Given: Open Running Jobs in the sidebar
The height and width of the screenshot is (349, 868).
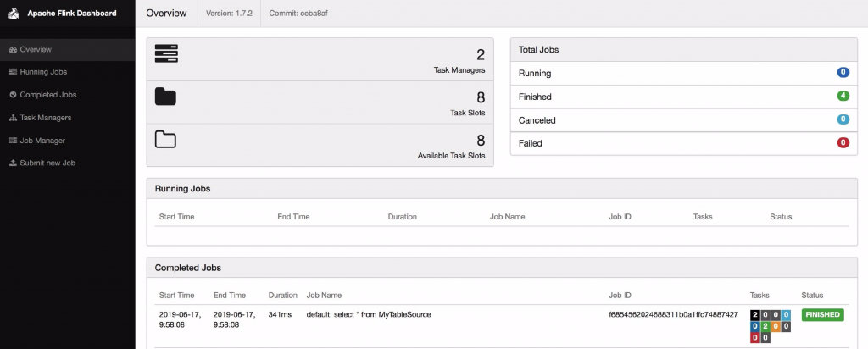Looking at the screenshot, I should (x=68, y=72).
